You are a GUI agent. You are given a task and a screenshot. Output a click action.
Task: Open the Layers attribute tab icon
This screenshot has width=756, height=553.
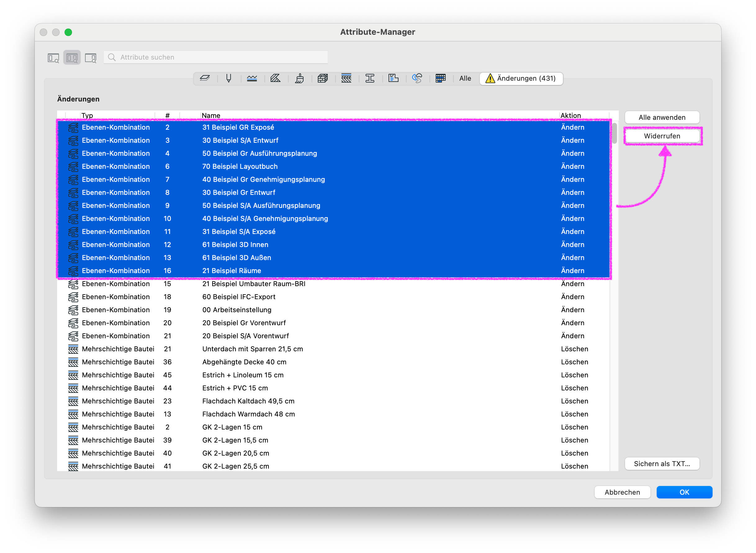(205, 78)
